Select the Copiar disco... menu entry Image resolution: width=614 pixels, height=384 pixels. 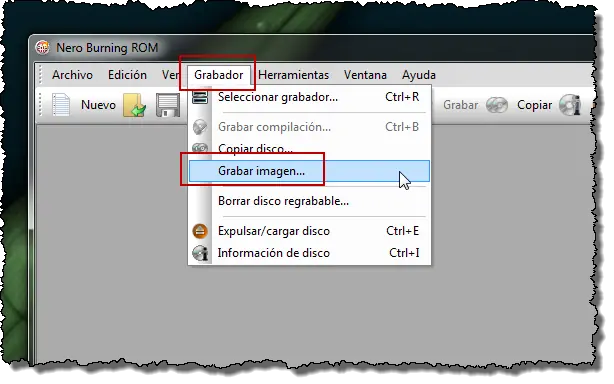pos(309,149)
